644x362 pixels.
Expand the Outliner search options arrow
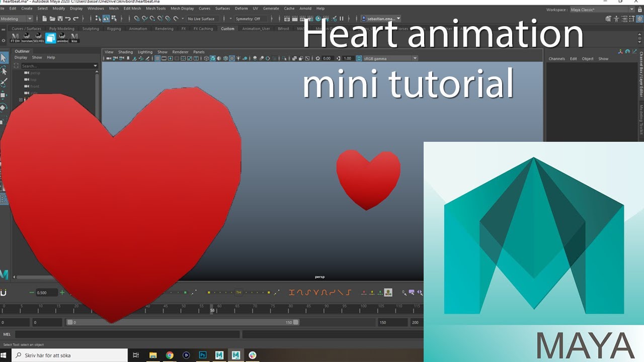(x=96, y=66)
